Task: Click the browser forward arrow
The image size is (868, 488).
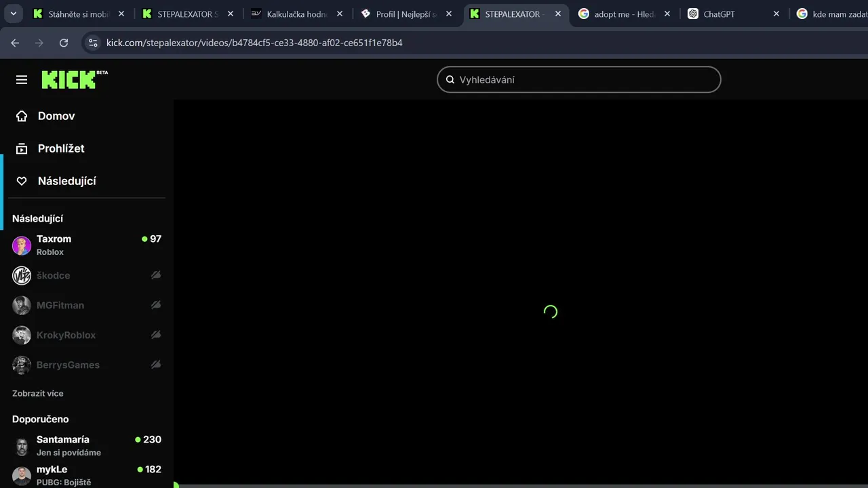Action: coord(39,43)
